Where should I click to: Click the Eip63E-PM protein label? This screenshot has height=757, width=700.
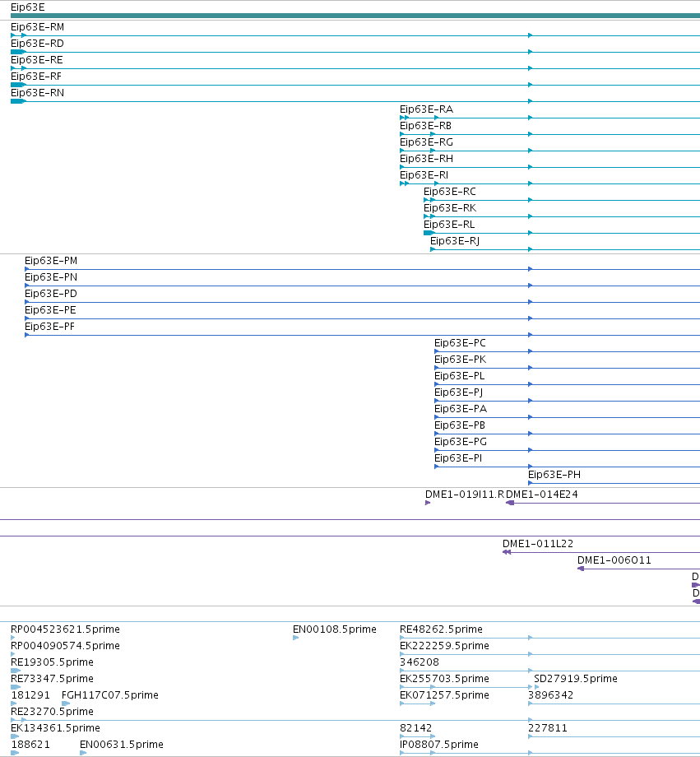(51, 261)
